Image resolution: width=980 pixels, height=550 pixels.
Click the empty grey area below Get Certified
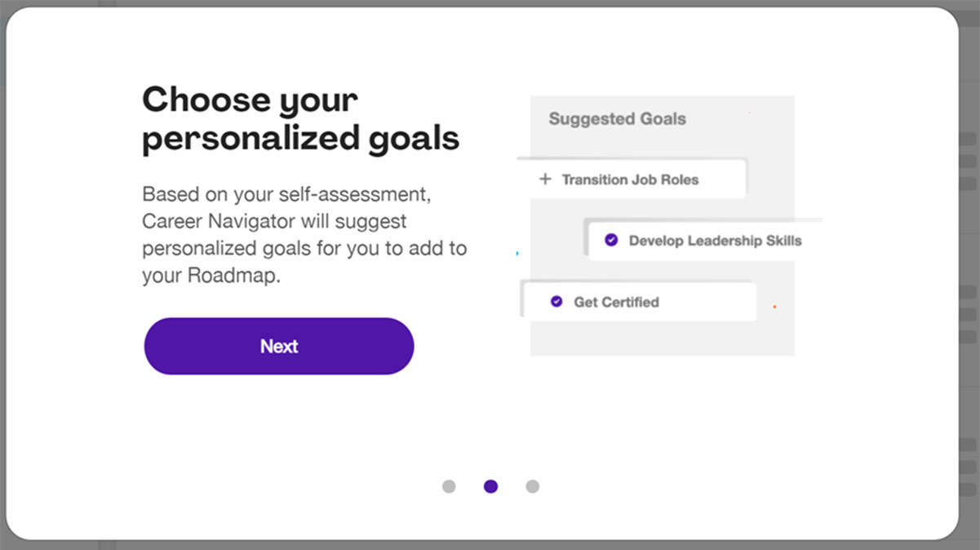661,338
